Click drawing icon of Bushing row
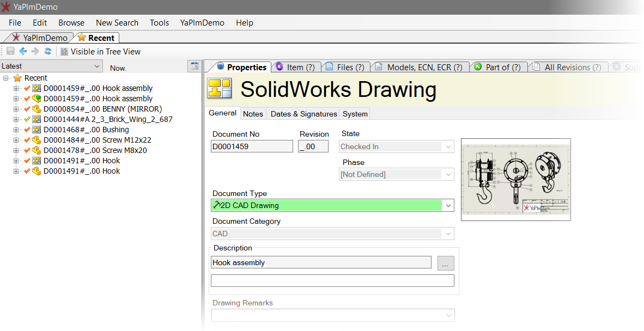 click(x=37, y=130)
